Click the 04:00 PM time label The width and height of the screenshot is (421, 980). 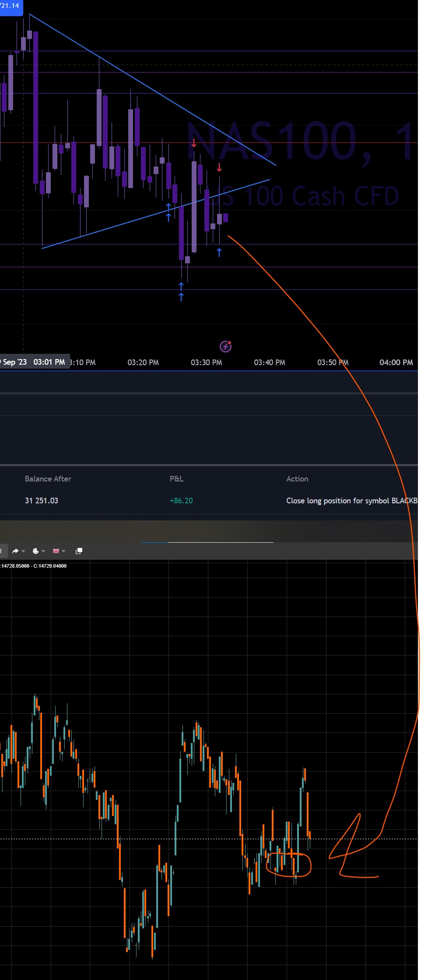[396, 363]
